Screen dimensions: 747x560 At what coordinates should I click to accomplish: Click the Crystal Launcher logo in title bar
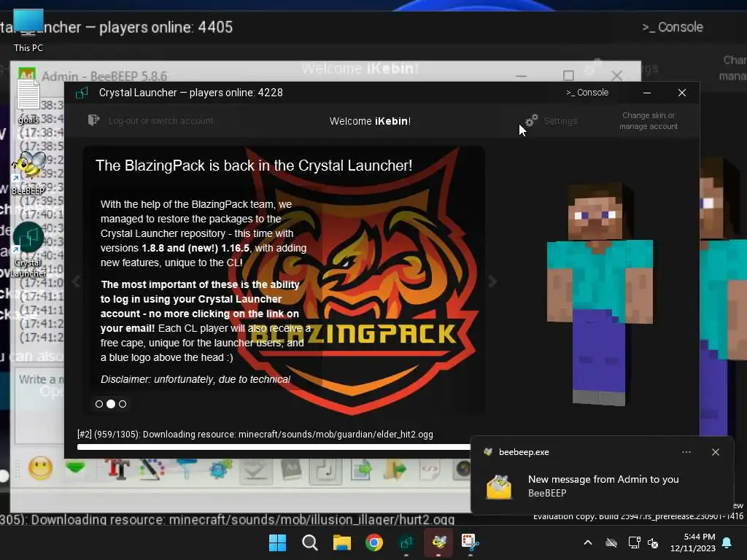pyautogui.click(x=82, y=93)
